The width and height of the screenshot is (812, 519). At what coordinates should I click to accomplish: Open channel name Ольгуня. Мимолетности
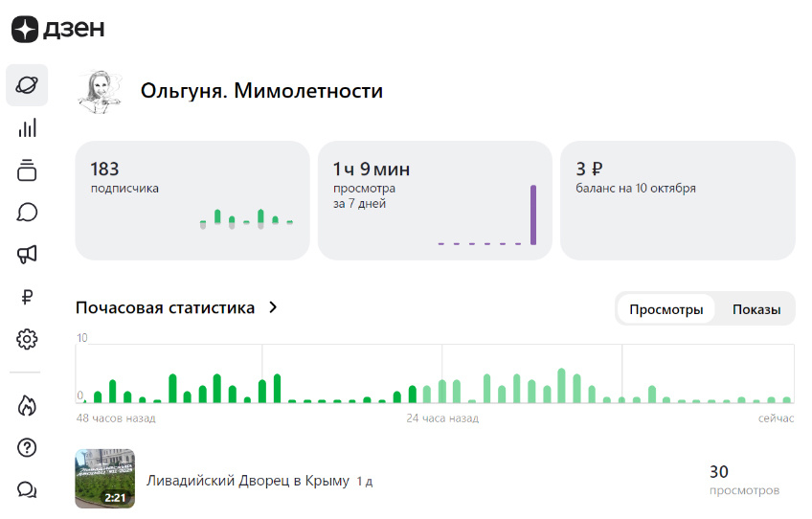261,91
